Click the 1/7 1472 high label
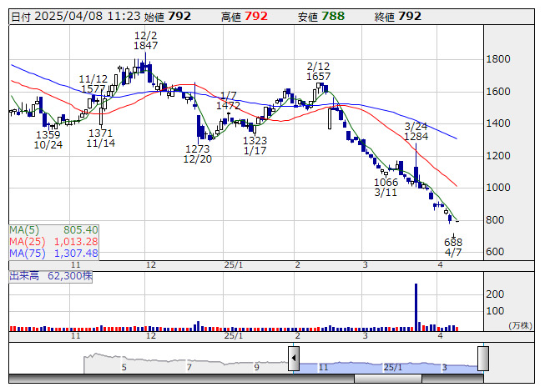This screenshot has width=545, height=392. coord(229,100)
